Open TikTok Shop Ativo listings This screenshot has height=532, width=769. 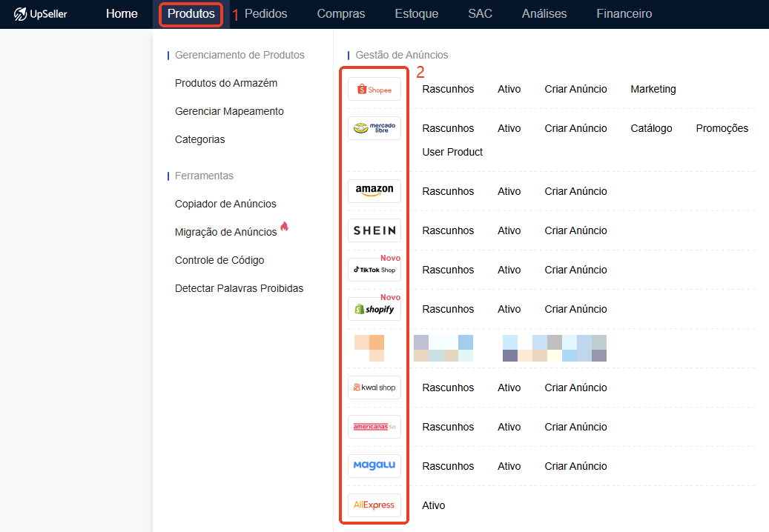(509, 270)
